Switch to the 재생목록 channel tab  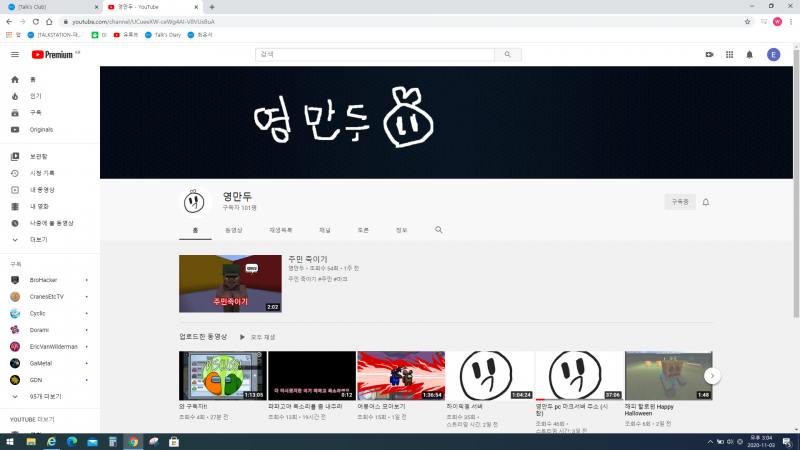click(279, 230)
